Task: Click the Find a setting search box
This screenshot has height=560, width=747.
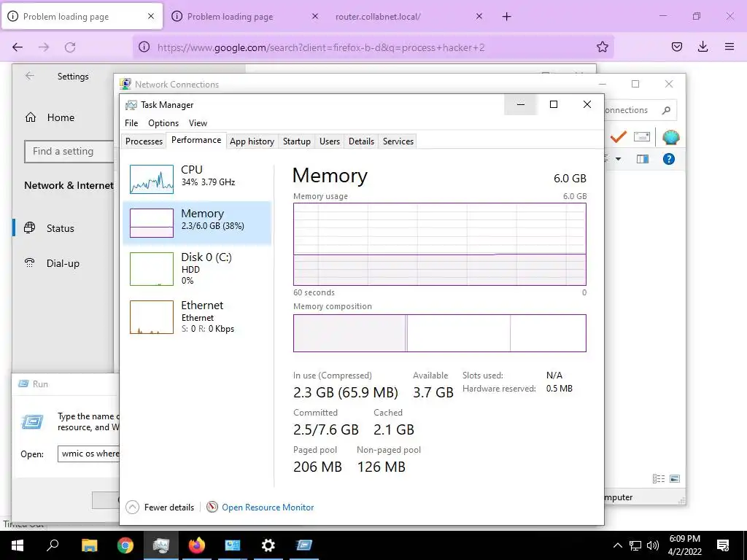Action: tap(69, 152)
